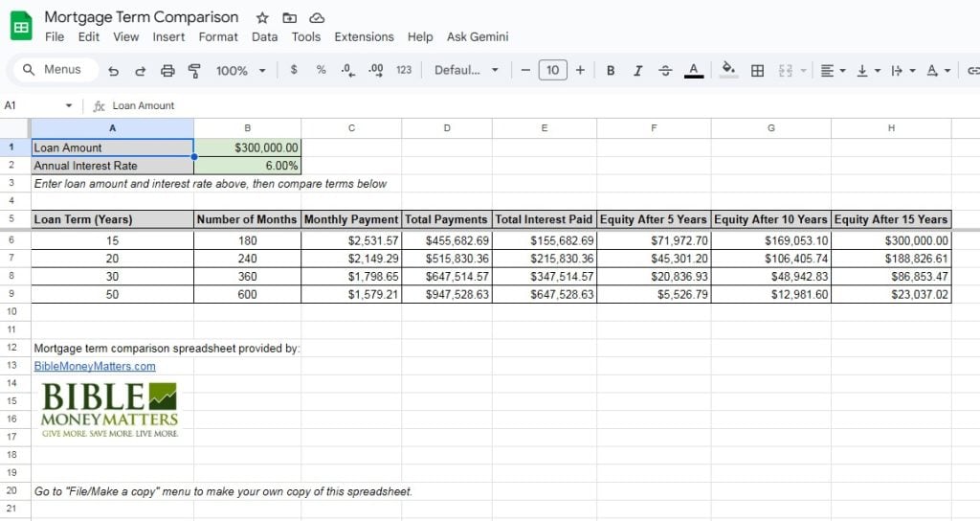Click the insert link icon
Viewport: 980px width, 521px height.
[x=972, y=71]
